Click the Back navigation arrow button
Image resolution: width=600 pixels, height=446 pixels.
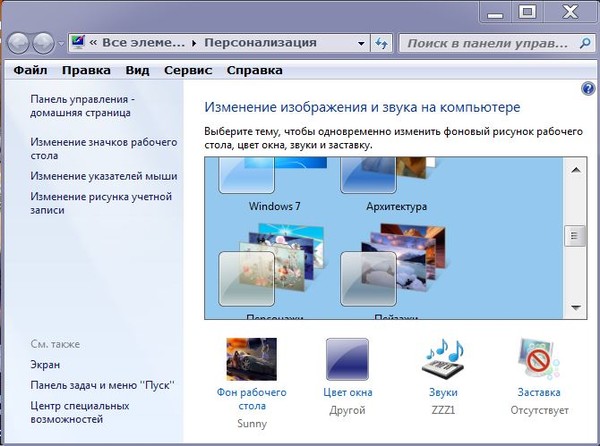(x=18, y=43)
